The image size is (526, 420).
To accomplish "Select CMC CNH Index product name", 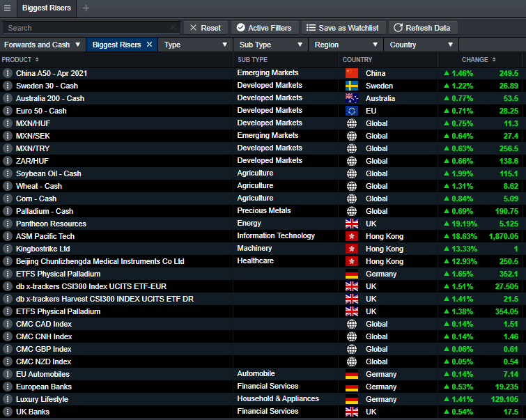I will [x=44, y=336].
